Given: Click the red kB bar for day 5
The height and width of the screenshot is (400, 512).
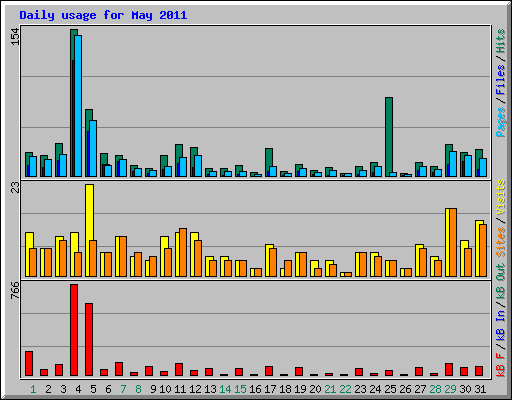Looking at the screenshot, I should 89,340.
